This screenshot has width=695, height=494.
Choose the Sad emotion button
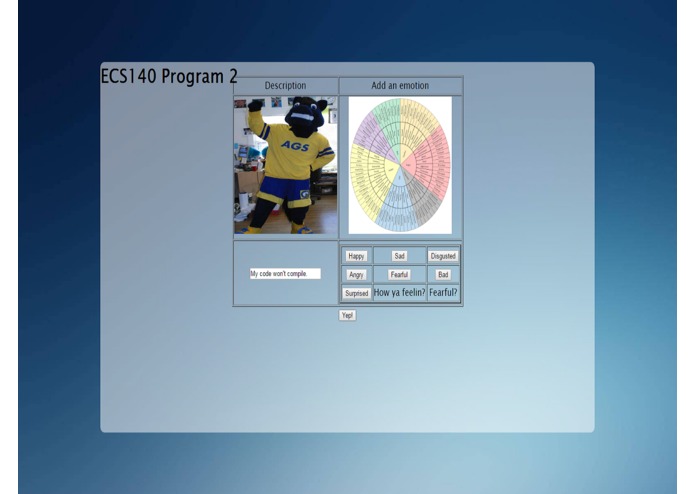click(399, 256)
